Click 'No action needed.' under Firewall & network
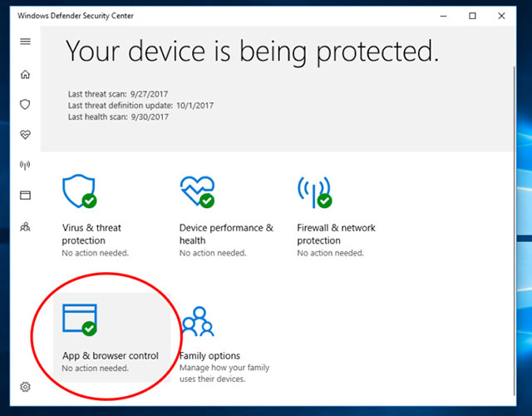Screen dimensions: 532x416 tap(331, 253)
